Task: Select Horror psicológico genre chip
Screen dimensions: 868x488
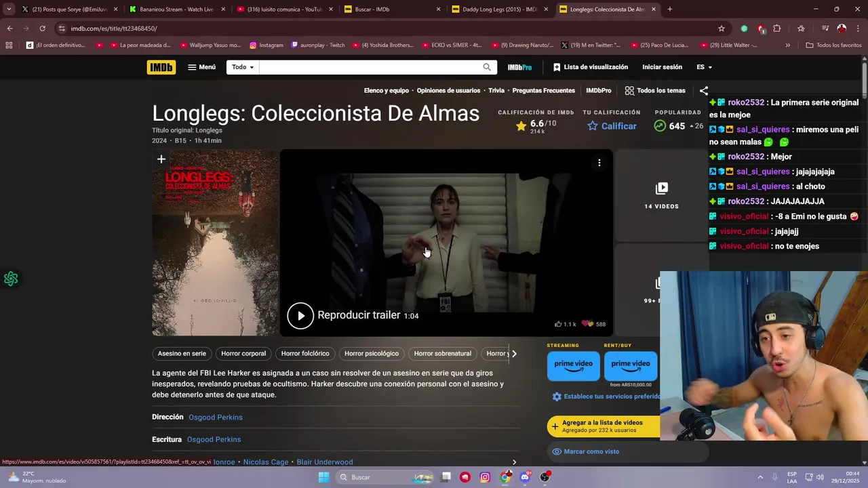Action: click(x=372, y=353)
